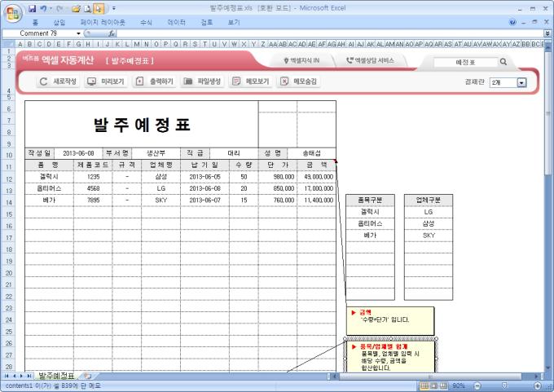
Task: Switch to Normal view icon in status bar
Action: click(x=424, y=385)
